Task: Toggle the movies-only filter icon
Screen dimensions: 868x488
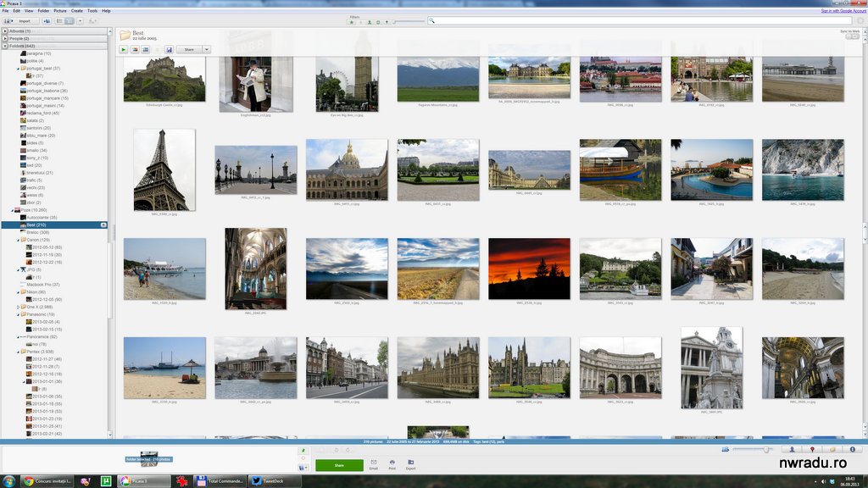Action: [x=378, y=22]
